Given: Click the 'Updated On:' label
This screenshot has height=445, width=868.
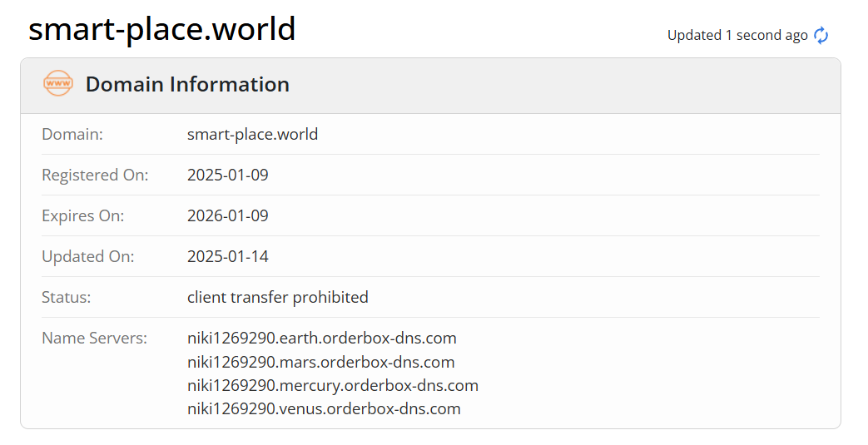Looking at the screenshot, I should pos(88,257).
